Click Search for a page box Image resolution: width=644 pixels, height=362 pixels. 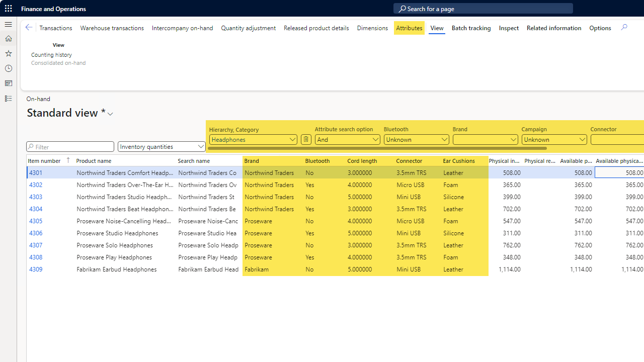pyautogui.click(x=483, y=9)
